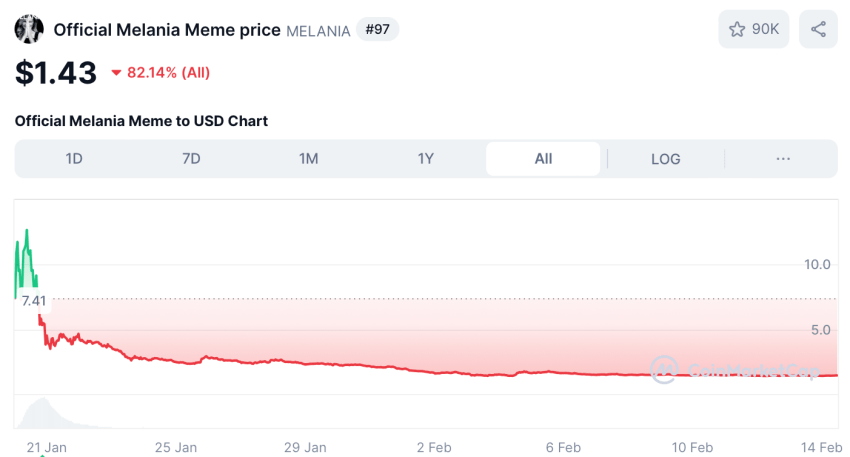Click the 90K watchlist count button
The image size is (850, 457).
click(x=754, y=29)
